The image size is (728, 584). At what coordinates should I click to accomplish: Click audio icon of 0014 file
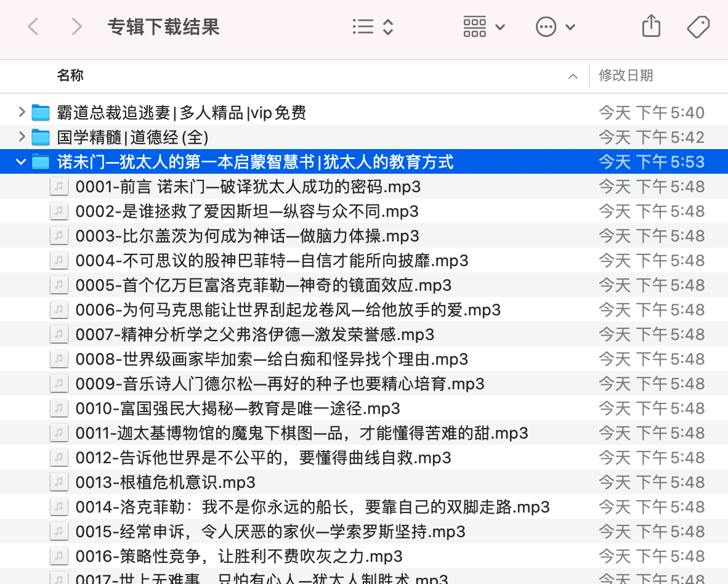click(x=59, y=506)
